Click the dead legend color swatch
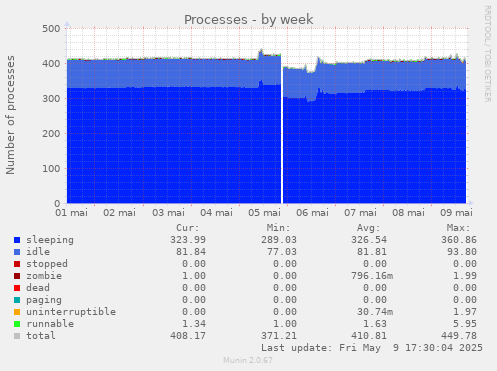This screenshot has width=497, height=371. click(x=17, y=288)
